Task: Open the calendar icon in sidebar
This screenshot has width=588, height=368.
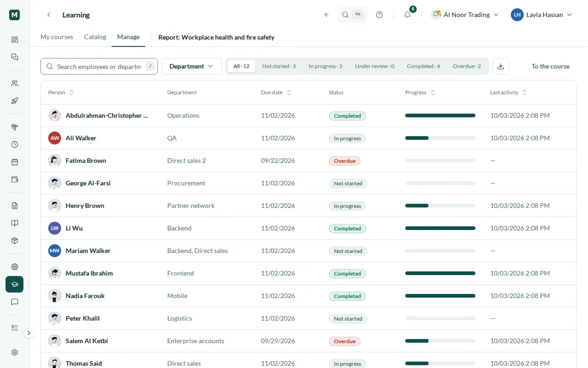Action: coord(15,162)
